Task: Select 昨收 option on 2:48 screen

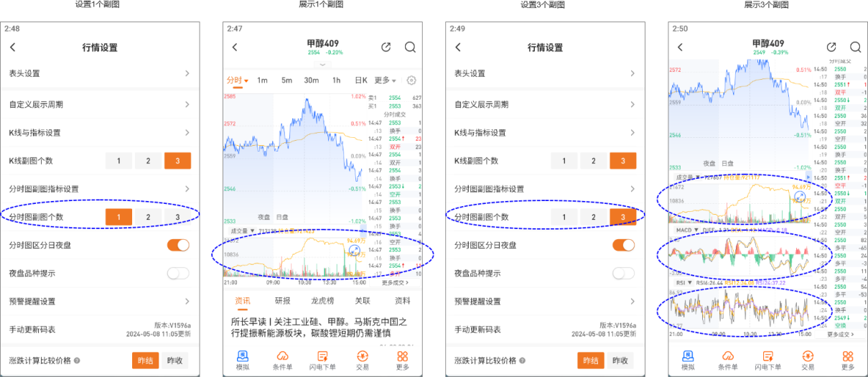Action: click(x=174, y=360)
